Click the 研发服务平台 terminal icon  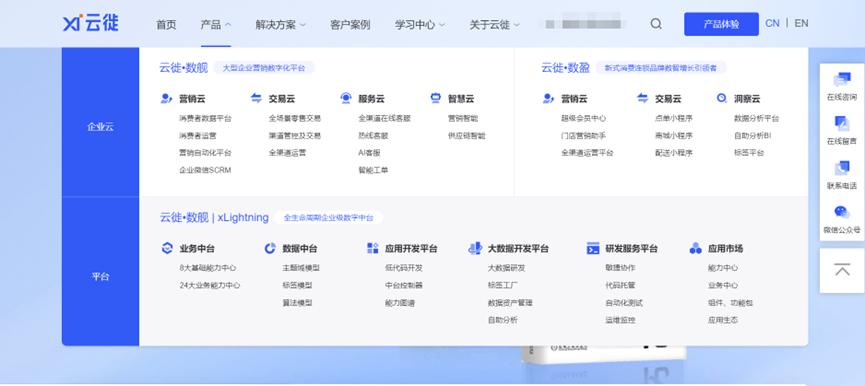click(593, 248)
